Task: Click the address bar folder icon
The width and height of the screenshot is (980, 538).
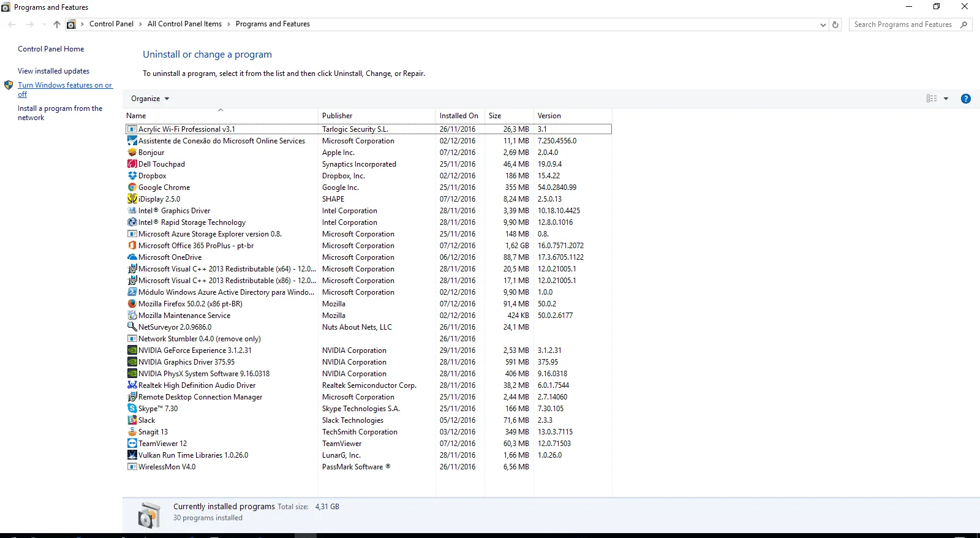Action: pos(71,25)
